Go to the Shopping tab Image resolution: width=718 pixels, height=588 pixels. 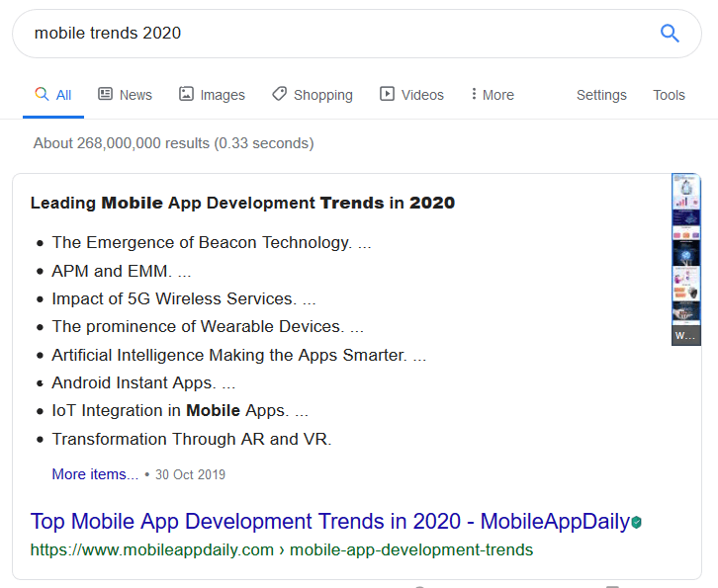313,95
